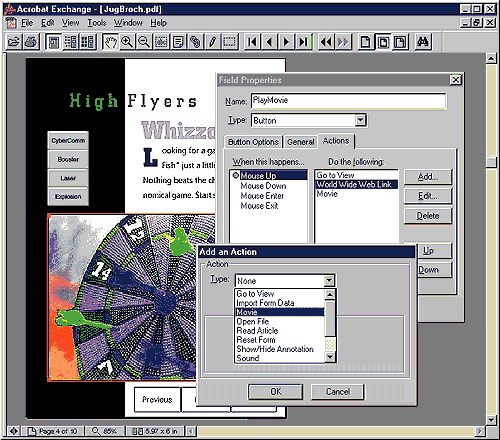Select the Hand tool
The width and height of the screenshot is (500, 440).
[x=110, y=42]
